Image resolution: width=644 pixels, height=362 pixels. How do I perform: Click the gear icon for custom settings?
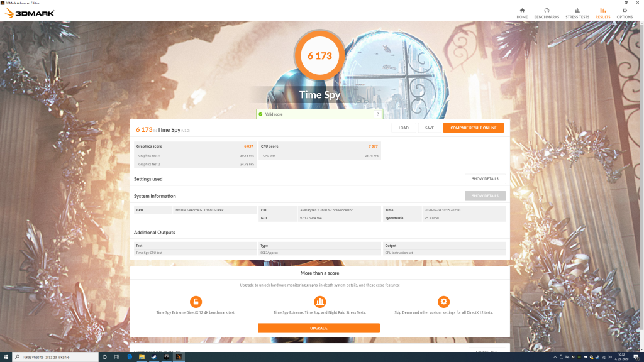pyautogui.click(x=443, y=302)
